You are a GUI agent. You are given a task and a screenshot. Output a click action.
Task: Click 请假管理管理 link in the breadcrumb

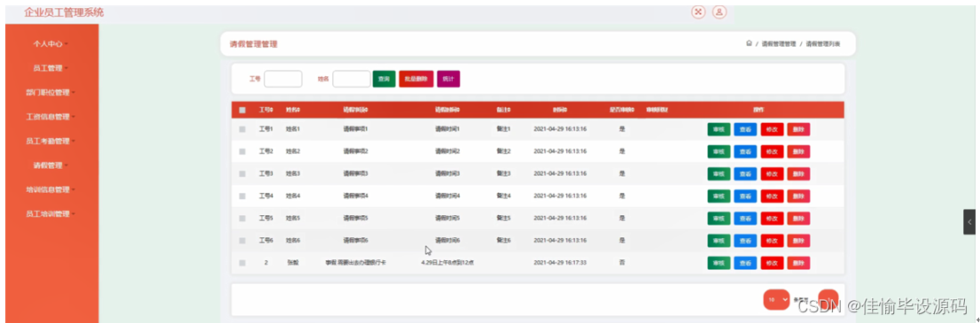coord(778,43)
